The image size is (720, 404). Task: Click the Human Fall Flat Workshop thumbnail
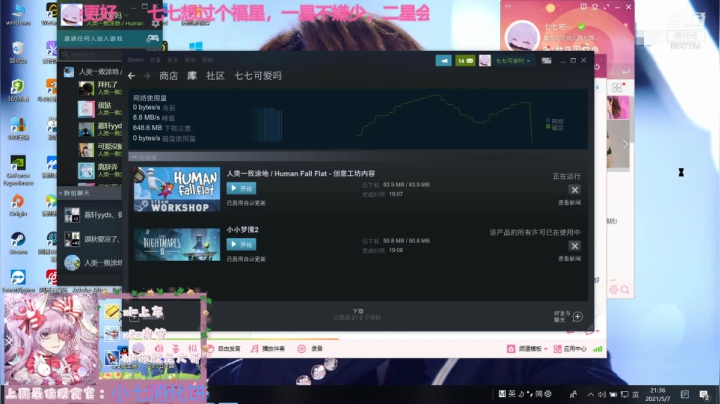pos(177,189)
